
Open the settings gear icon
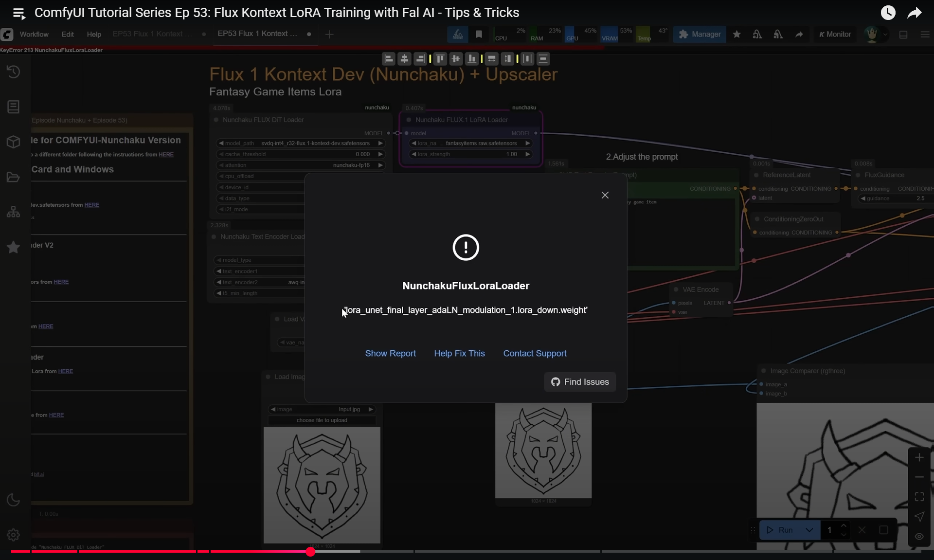pos(14,535)
